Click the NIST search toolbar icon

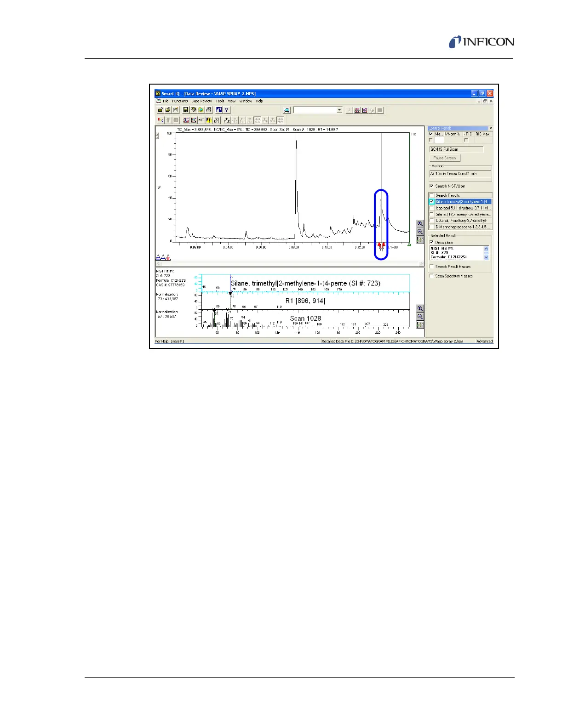coord(201,120)
